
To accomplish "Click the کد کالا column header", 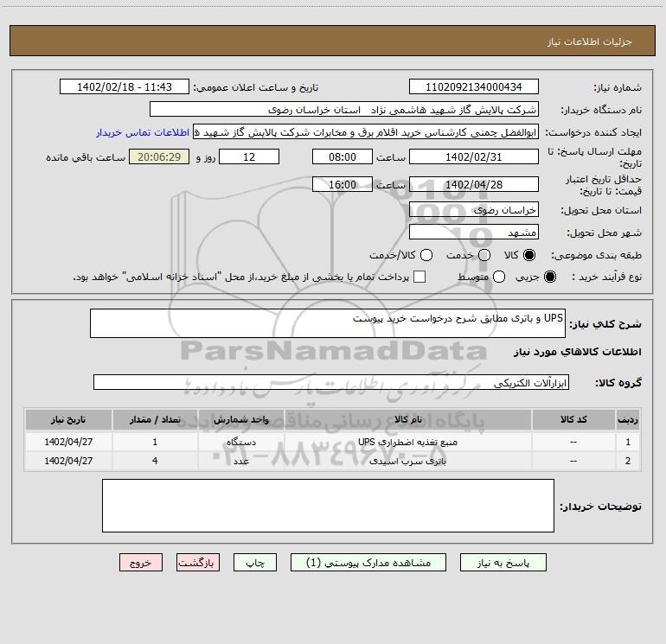I will click(x=573, y=420).
